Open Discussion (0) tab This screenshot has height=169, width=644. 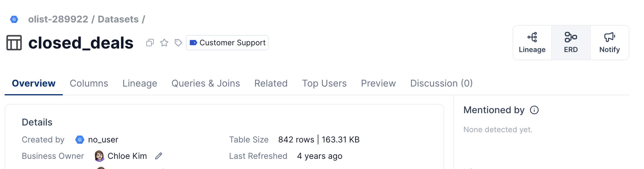[x=441, y=84]
